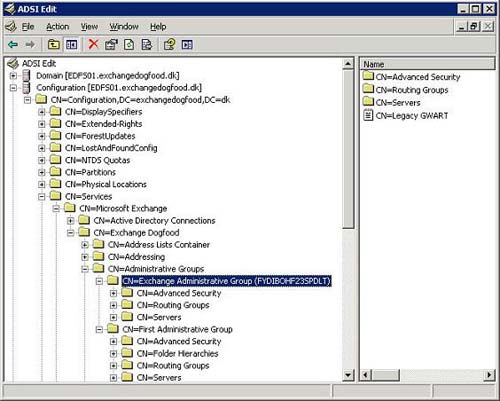Open the Action menu
The height and width of the screenshot is (401, 500).
[x=58, y=27]
